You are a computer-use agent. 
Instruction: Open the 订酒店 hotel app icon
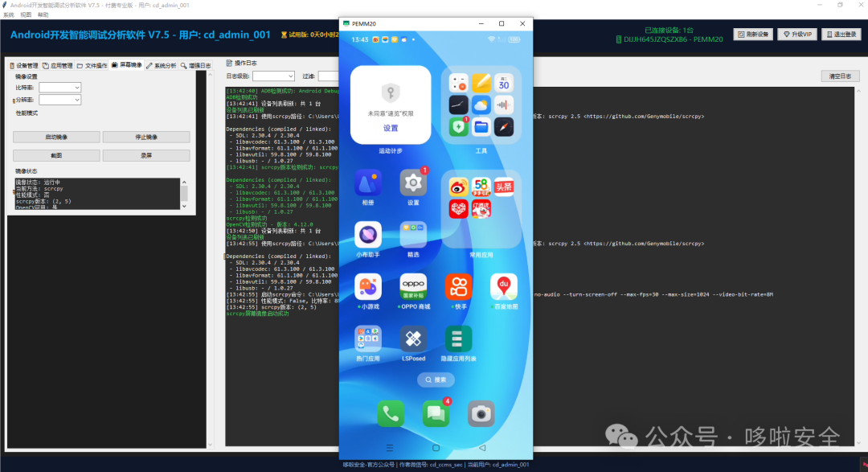point(481,209)
